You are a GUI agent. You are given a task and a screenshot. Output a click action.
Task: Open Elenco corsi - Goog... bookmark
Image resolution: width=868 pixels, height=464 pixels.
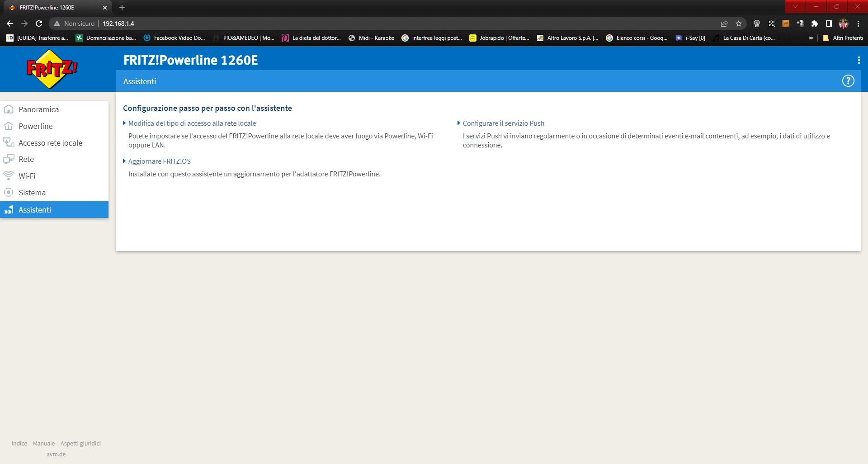pyautogui.click(x=637, y=38)
